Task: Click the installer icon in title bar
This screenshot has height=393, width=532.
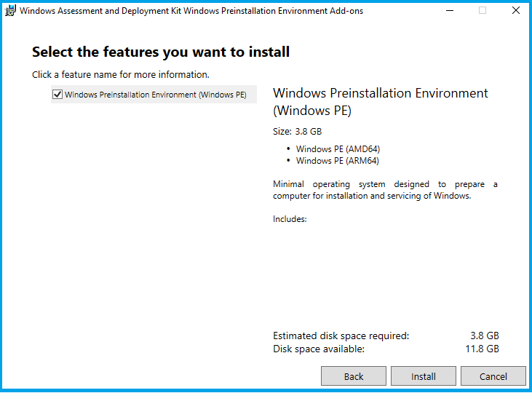Action: pyautogui.click(x=11, y=11)
